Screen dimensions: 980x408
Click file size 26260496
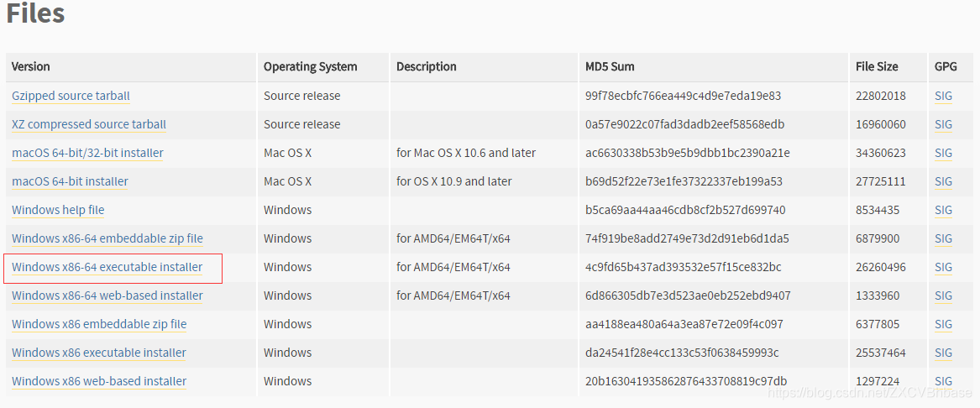click(x=881, y=268)
